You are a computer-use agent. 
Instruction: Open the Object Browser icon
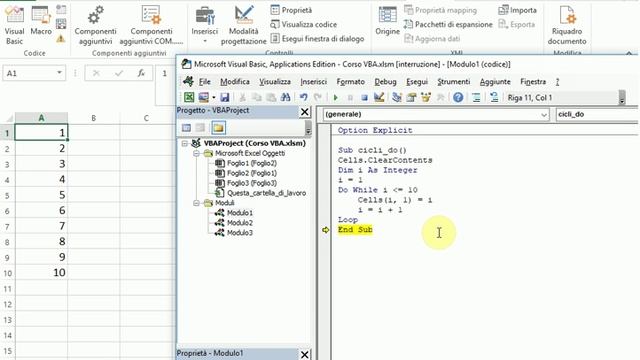426,97
